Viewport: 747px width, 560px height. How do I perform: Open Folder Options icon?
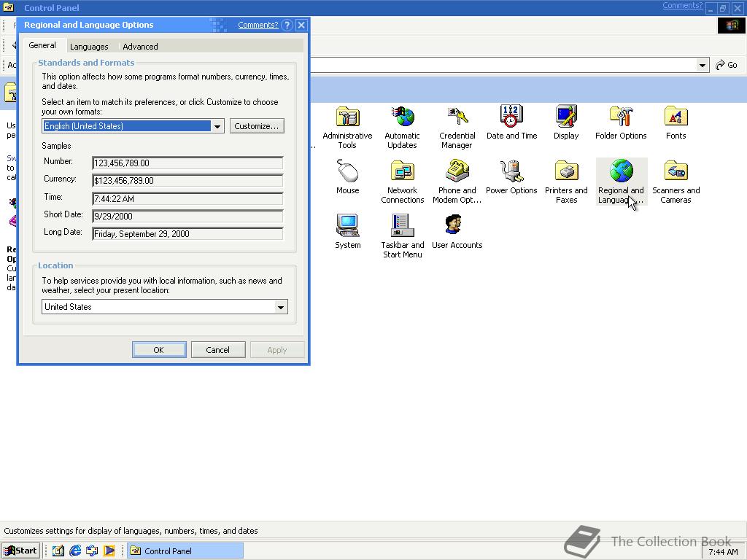click(621, 117)
